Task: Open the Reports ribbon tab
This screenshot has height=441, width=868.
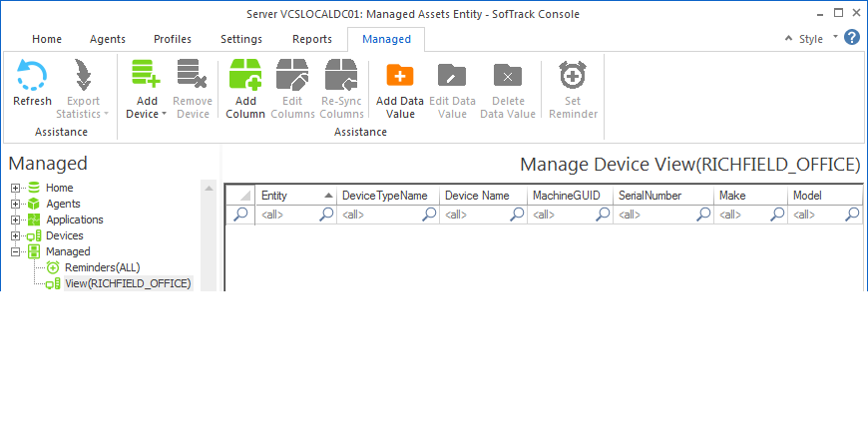Action: 311,39
